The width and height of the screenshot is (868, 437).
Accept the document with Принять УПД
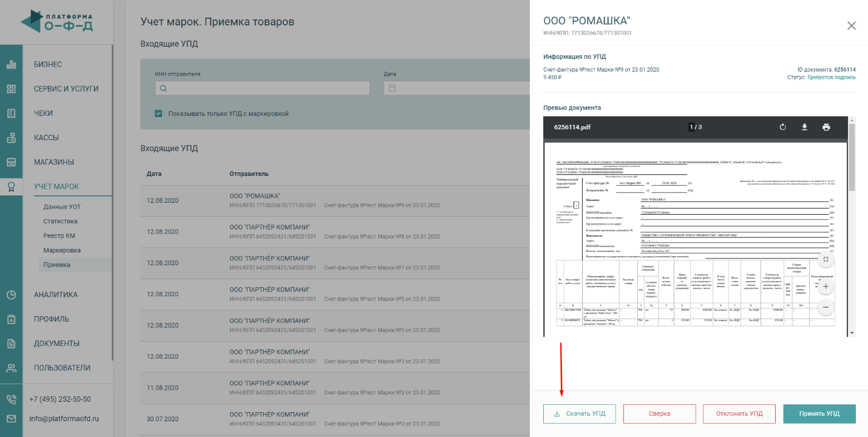[x=819, y=414]
